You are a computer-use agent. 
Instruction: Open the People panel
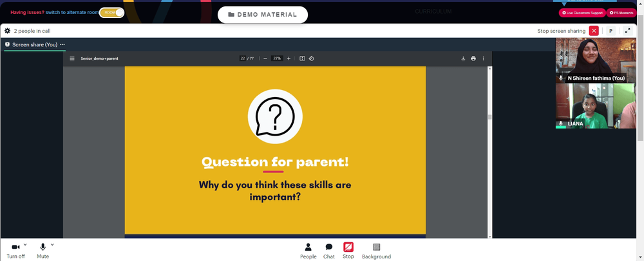click(308, 251)
